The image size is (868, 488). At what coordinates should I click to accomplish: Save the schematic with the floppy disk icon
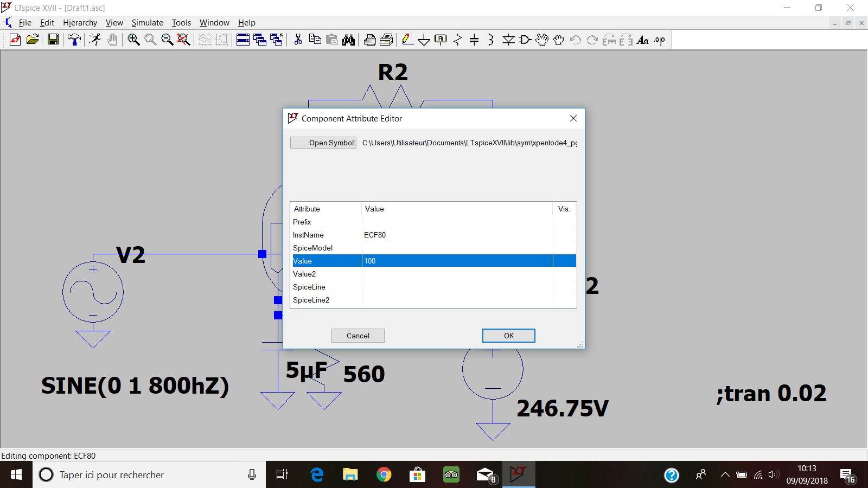53,40
